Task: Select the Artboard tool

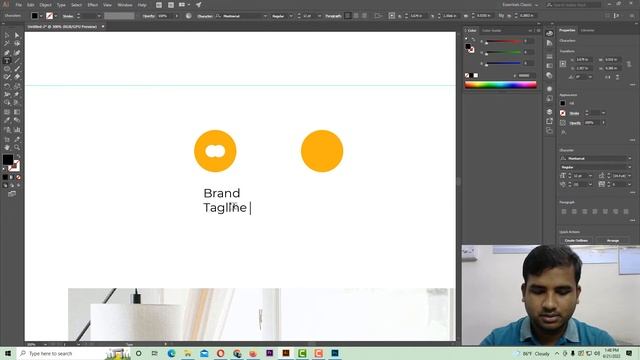Action: coord(7,139)
